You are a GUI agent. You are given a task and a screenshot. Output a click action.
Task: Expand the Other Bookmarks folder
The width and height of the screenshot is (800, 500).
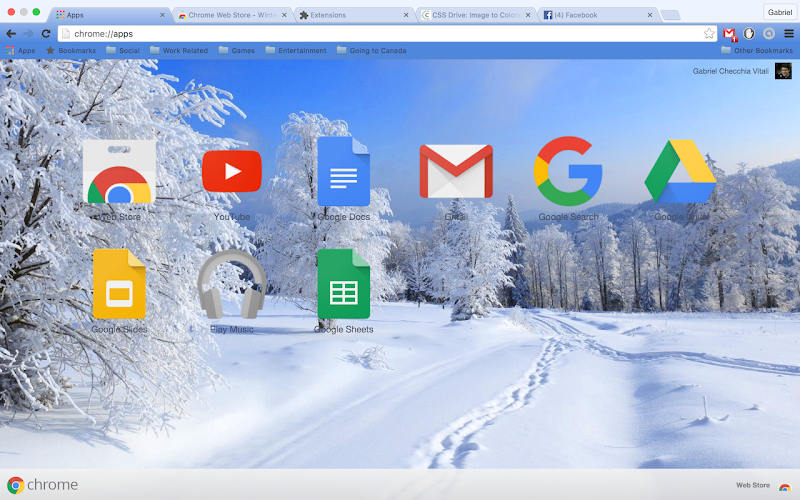pyautogui.click(x=756, y=50)
